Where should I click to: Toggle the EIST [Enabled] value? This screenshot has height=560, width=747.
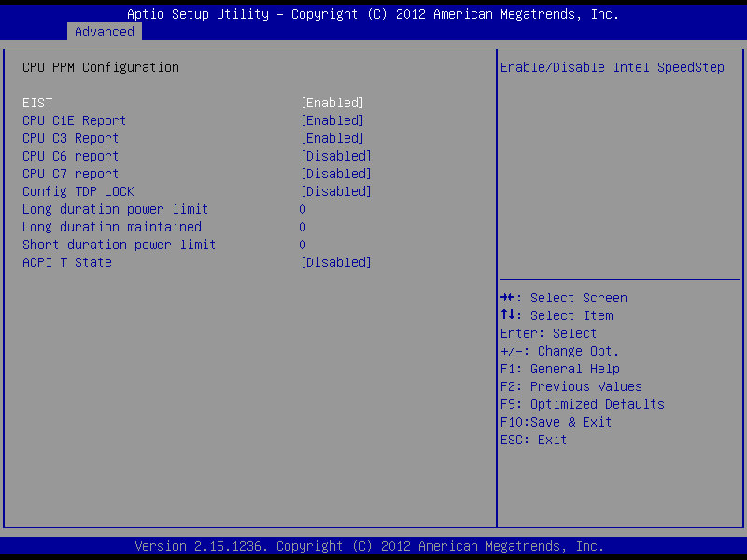pos(331,103)
